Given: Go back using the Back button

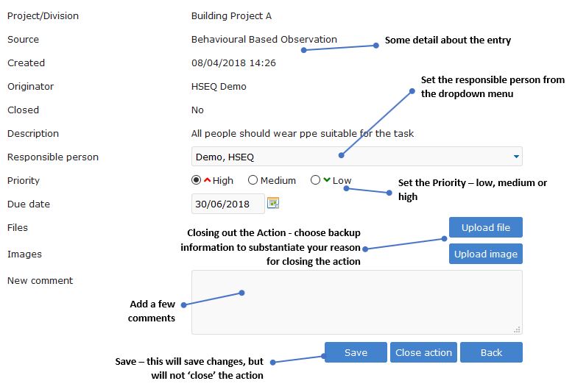Looking at the screenshot, I should pyautogui.click(x=491, y=352).
